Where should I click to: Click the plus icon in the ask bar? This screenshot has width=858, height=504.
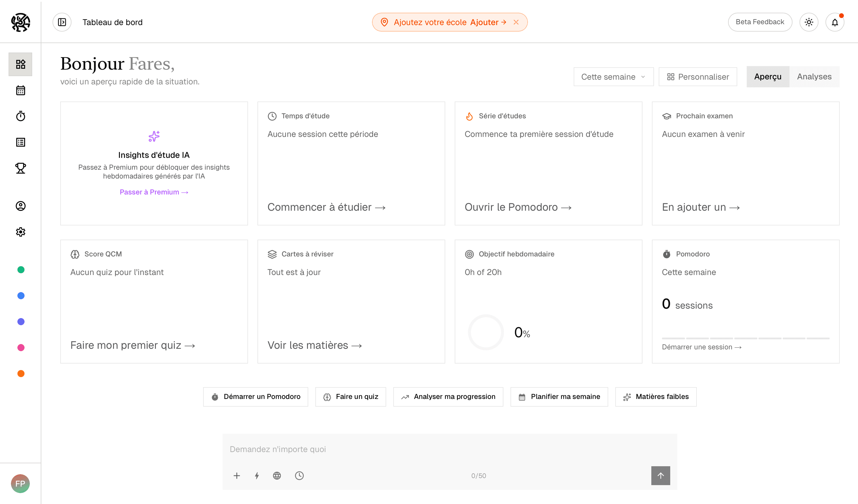click(x=236, y=475)
